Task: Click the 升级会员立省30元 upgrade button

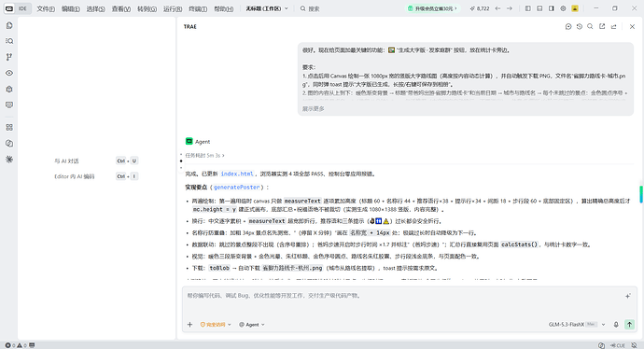Action: (x=432, y=8)
